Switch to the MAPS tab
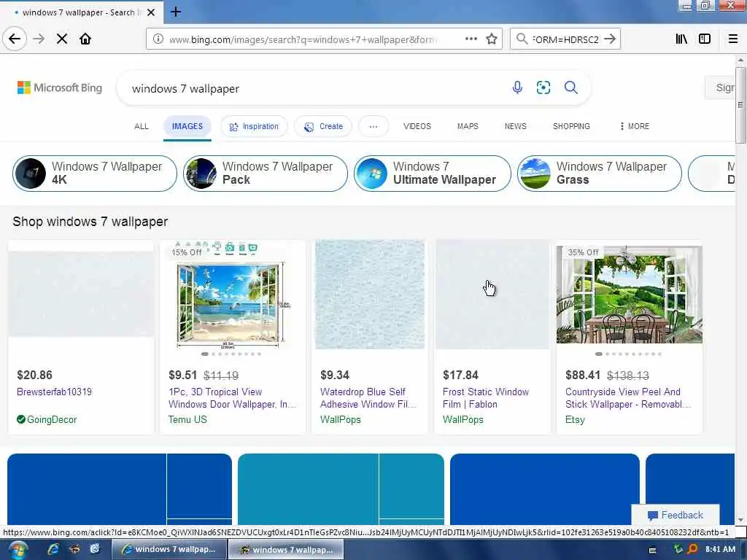Image resolution: width=747 pixels, height=560 pixels. (468, 126)
